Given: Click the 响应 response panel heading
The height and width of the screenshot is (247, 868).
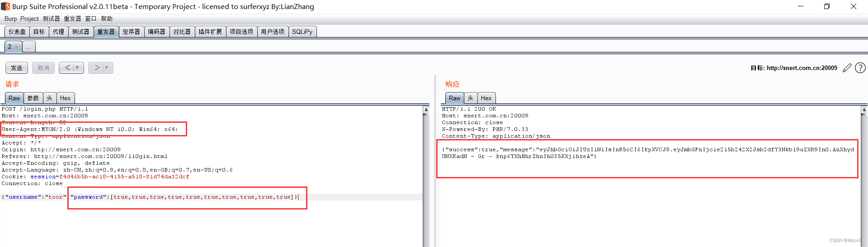Looking at the screenshot, I should click(453, 84).
